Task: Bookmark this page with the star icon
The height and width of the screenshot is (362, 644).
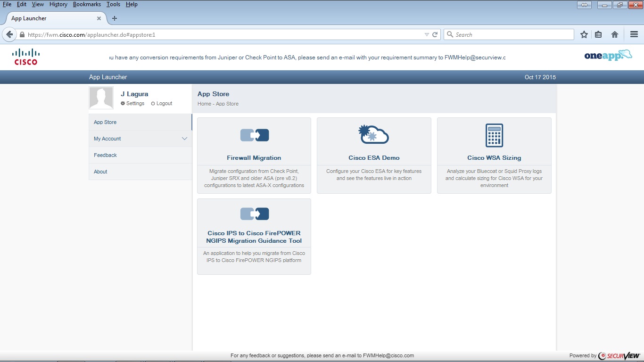Action: pos(584,34)
